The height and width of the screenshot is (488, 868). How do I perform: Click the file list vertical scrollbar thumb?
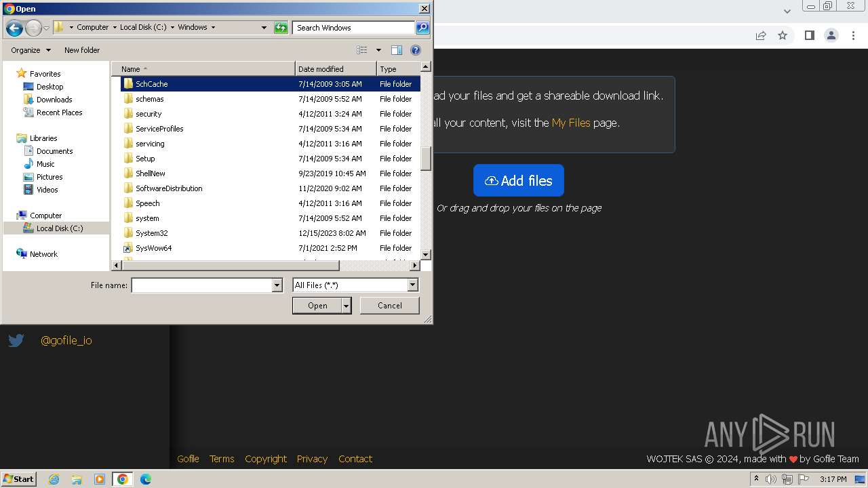tap(426, 159)
